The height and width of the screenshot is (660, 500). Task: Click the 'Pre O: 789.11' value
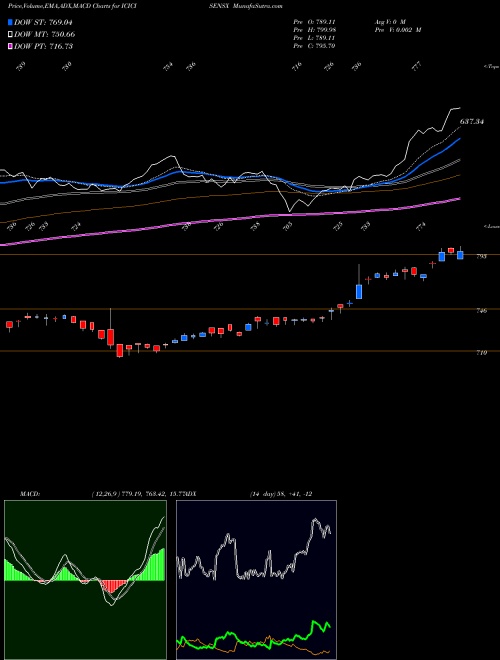point(314,22)
